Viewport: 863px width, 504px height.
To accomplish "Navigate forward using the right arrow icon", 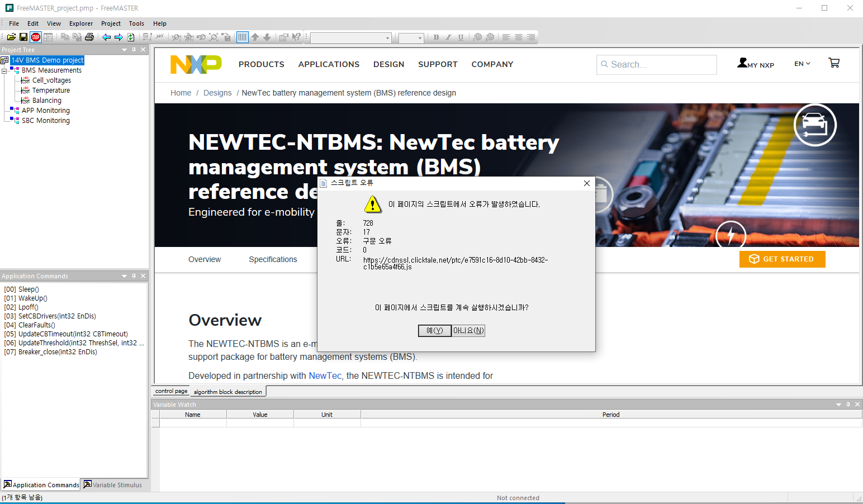I will [118, 37].
